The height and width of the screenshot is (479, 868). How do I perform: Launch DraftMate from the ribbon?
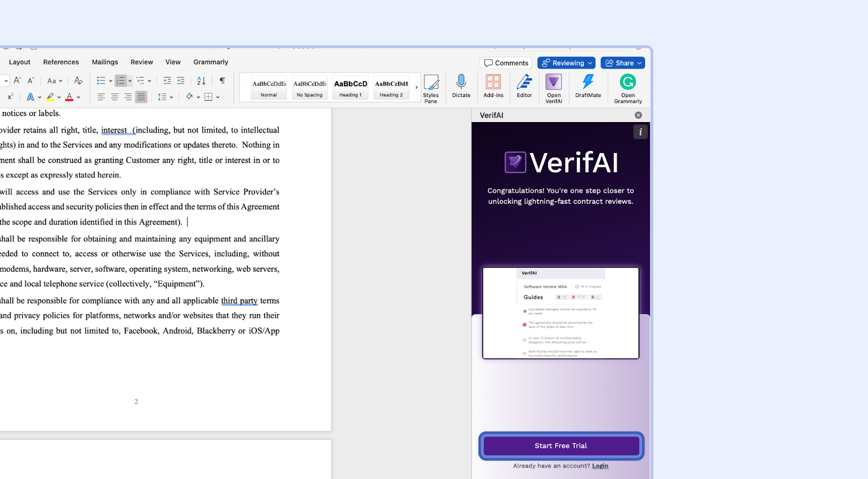(588, 86)
